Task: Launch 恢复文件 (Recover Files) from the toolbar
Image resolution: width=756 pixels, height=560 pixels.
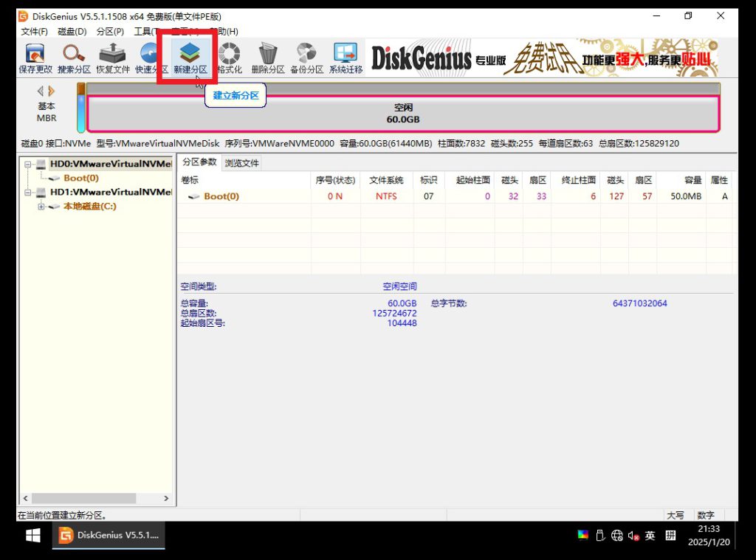Action: [112, 58]
